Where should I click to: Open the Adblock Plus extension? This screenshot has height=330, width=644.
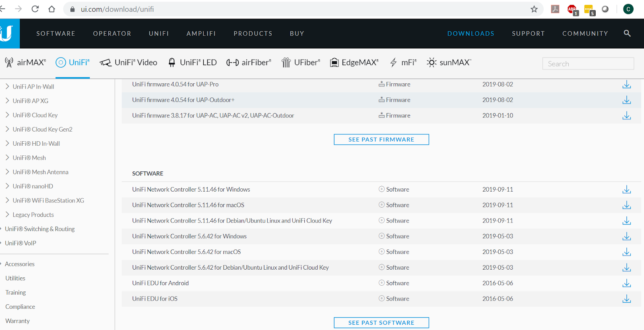[x=572, y=10]
